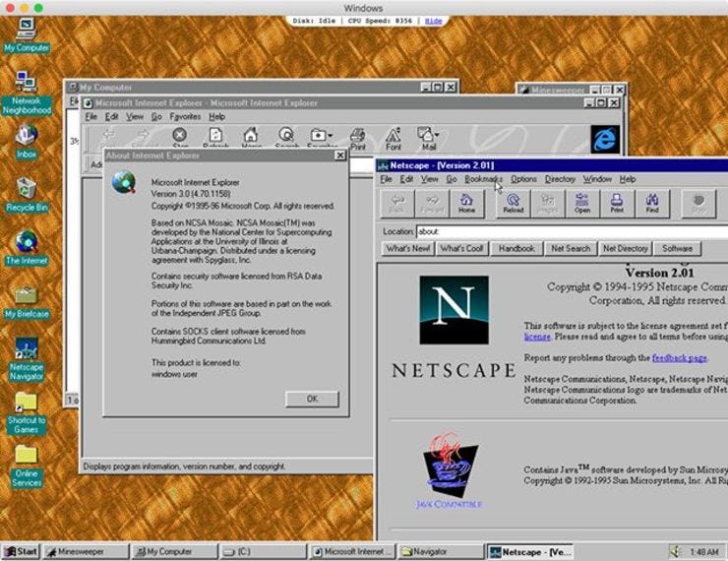Click What's Cool! directory button
This screenshot has width=728, height=561.
(x=461, y=249)
